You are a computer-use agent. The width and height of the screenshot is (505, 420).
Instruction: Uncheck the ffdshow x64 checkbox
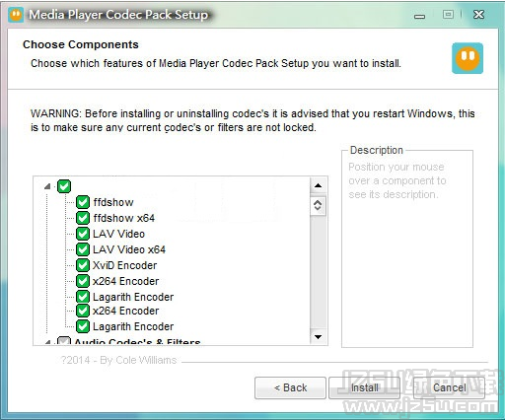(83, 218)
